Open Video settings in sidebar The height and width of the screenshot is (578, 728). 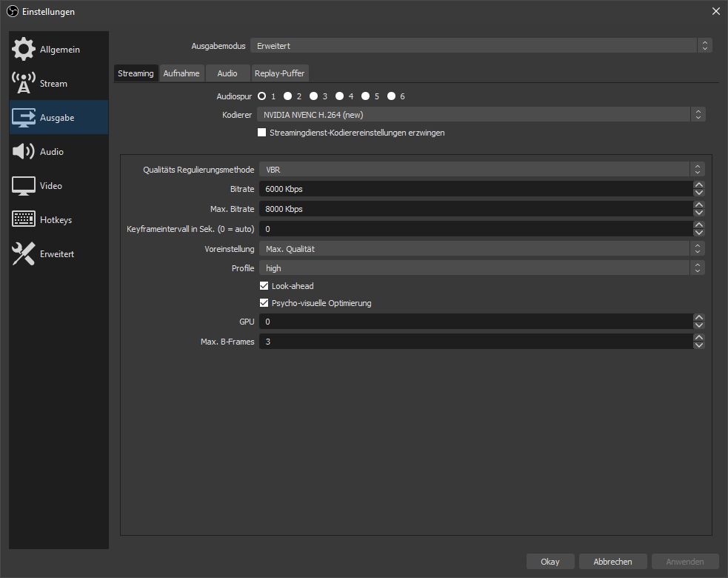coord(59,186)
